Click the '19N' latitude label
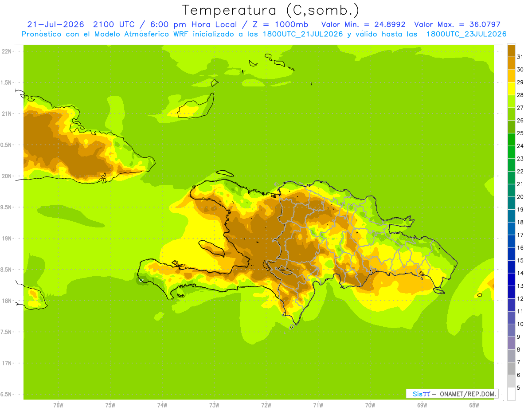This screenshot has height=411, width=532. 7,239
